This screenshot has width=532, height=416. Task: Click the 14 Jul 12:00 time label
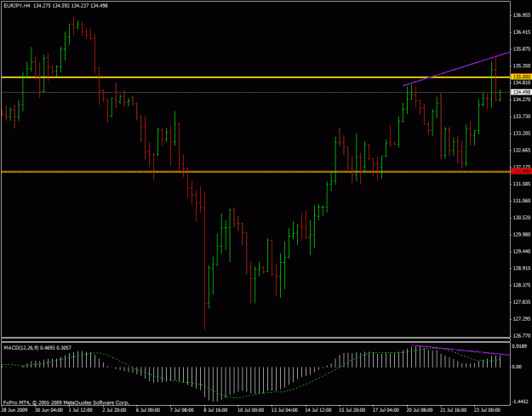[318, 410]
